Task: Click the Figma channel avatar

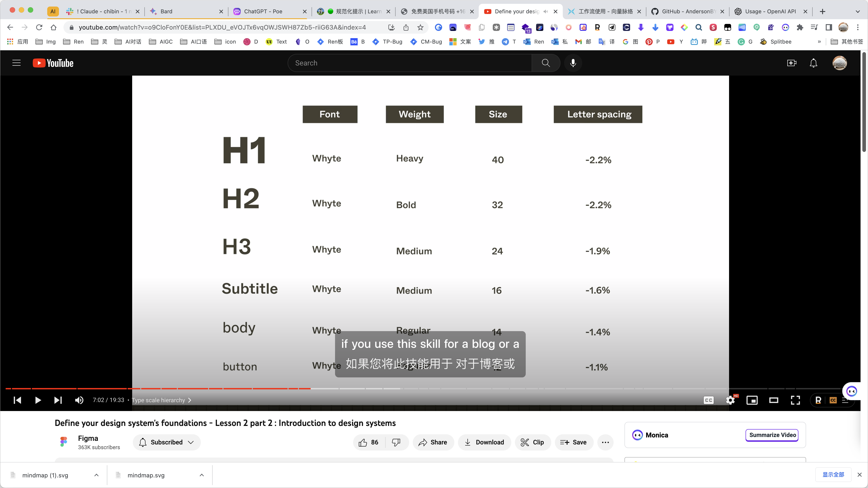Action: click(x=63, y=442)
